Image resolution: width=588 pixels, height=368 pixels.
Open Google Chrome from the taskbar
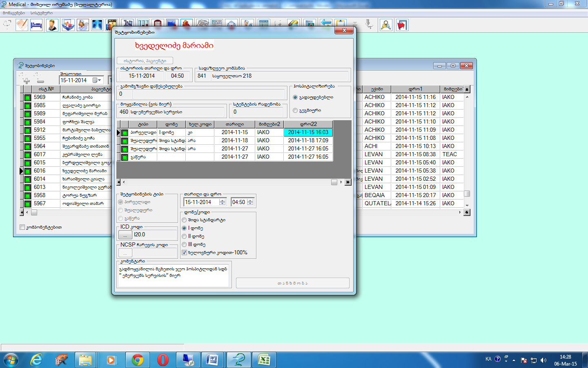pyautogui.click(x=138, y=360)
